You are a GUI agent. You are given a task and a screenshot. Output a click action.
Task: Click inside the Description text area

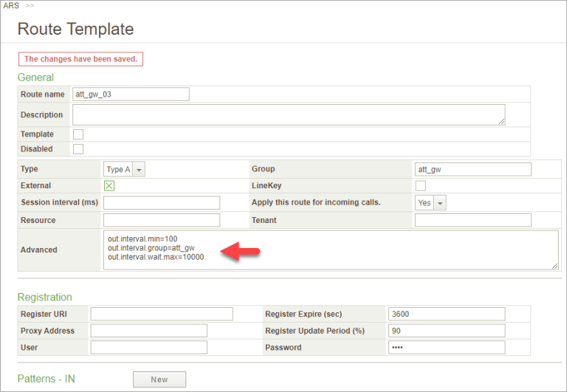tap(289, 115)
